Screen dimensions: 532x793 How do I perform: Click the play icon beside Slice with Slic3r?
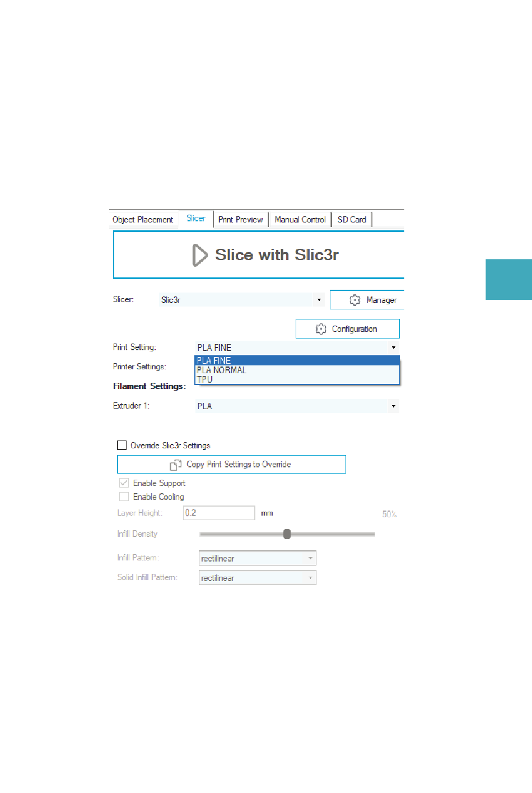(x=199, y=255)
